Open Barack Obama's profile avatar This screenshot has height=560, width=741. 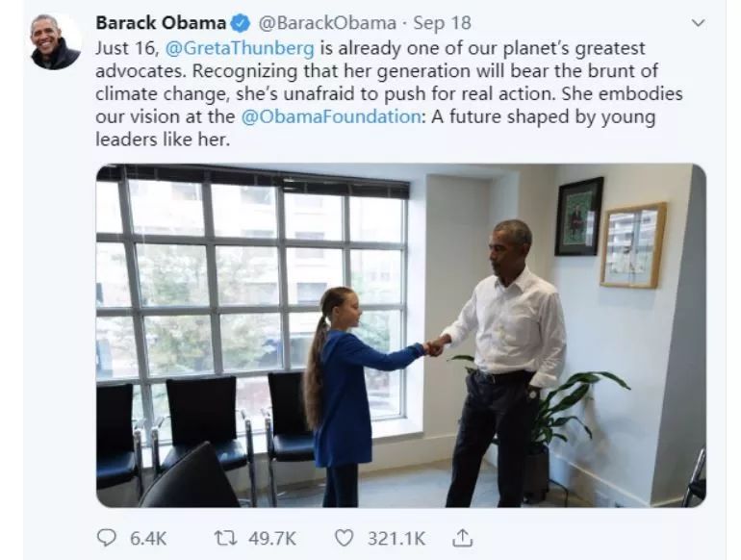coord(55,41)
